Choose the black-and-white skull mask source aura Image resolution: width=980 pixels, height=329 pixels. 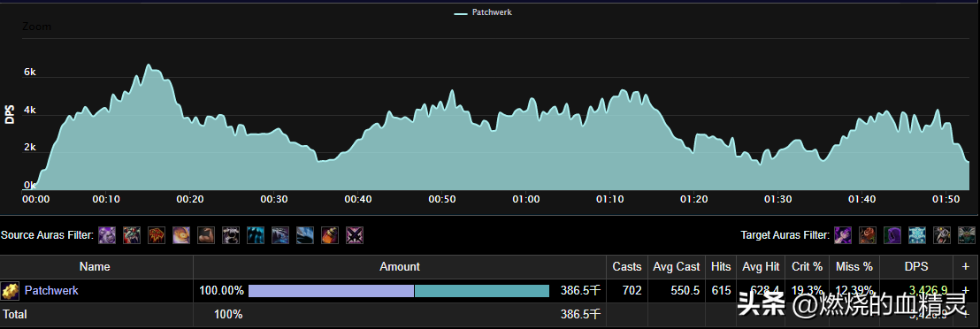(231, 235)
